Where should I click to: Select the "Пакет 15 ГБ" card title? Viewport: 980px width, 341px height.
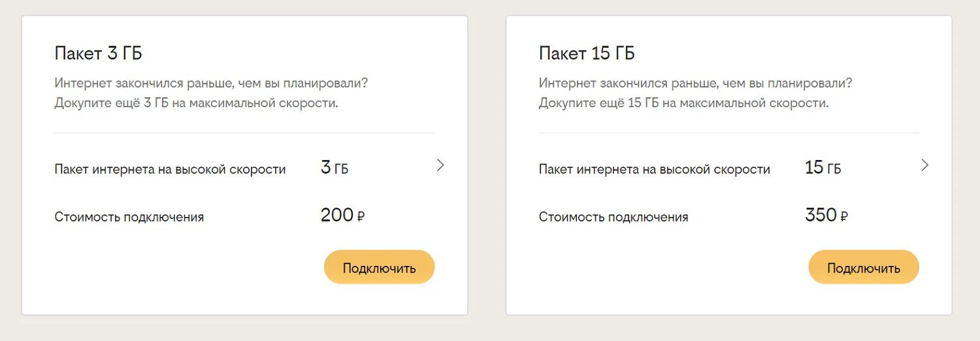pyautogui.click(x=587, y=53)
